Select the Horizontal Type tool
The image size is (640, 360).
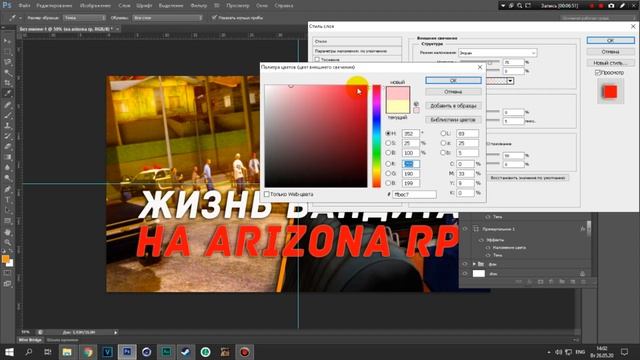coord(7,200)
